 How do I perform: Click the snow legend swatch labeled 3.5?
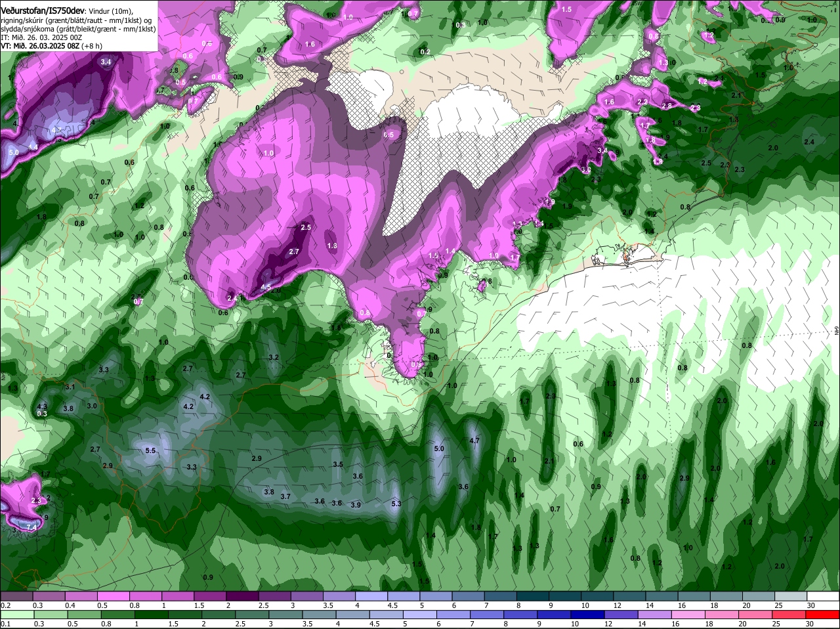(339, 596)
